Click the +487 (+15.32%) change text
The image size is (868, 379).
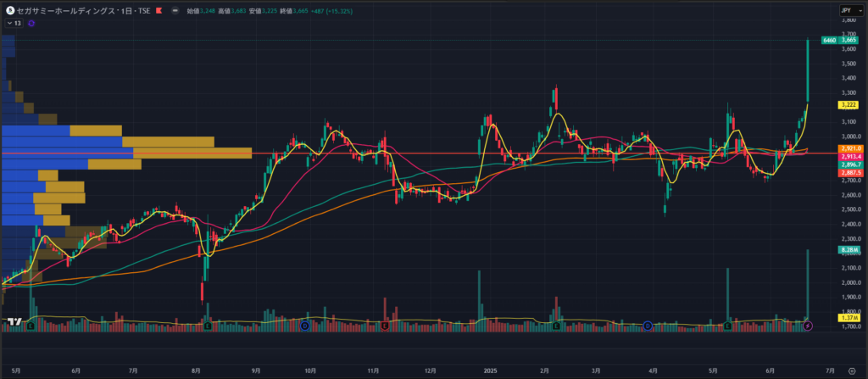331,10
